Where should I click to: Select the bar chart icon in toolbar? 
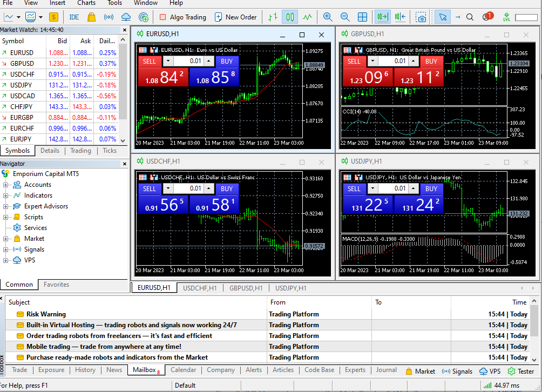272,17
